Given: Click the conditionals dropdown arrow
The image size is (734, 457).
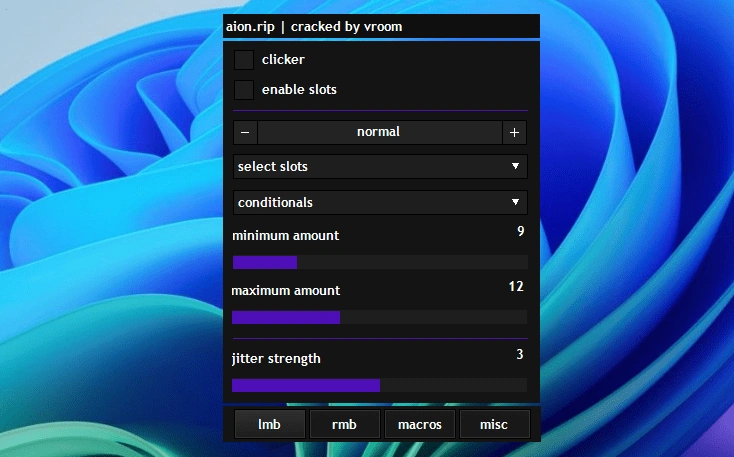Looking at the screenshot, I should 515,202.
